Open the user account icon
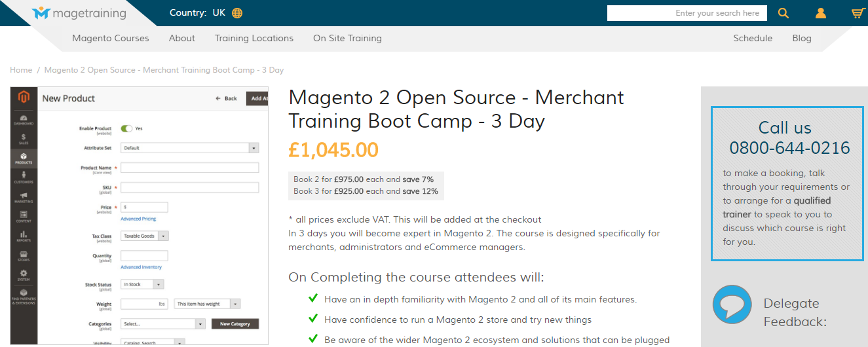868x347 pixels. tap(821, 13)
